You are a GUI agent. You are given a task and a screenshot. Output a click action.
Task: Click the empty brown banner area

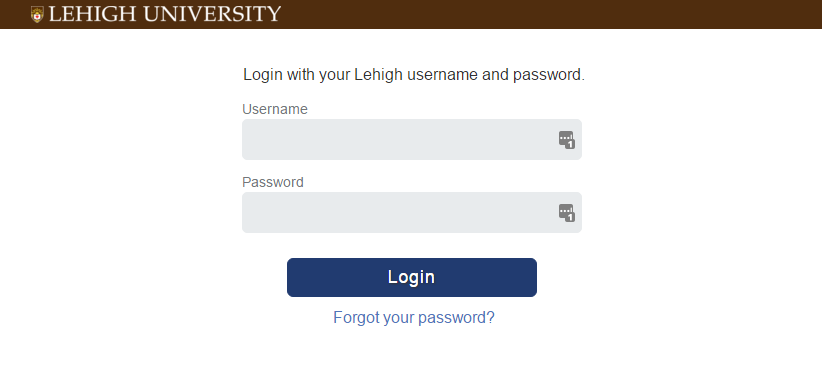pyautogui.click(x=550, y=14)
